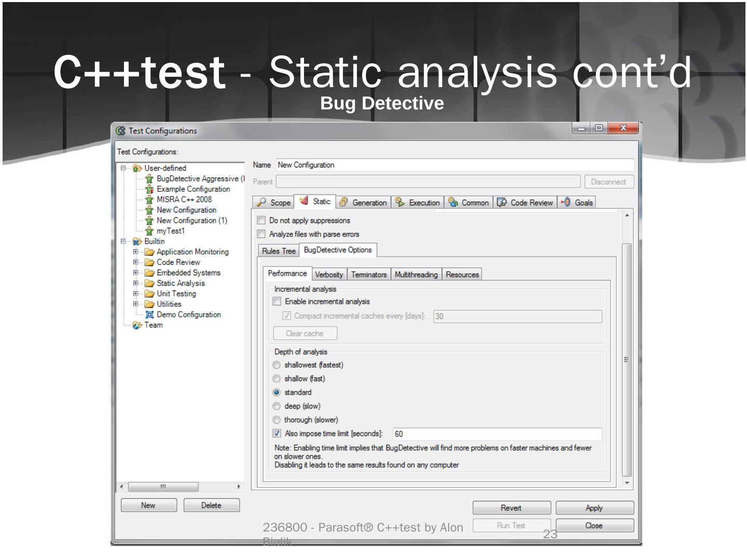747x560 pixels.
Task: Select shallow (fast) analysis depth
Action: tap(277, 379)
